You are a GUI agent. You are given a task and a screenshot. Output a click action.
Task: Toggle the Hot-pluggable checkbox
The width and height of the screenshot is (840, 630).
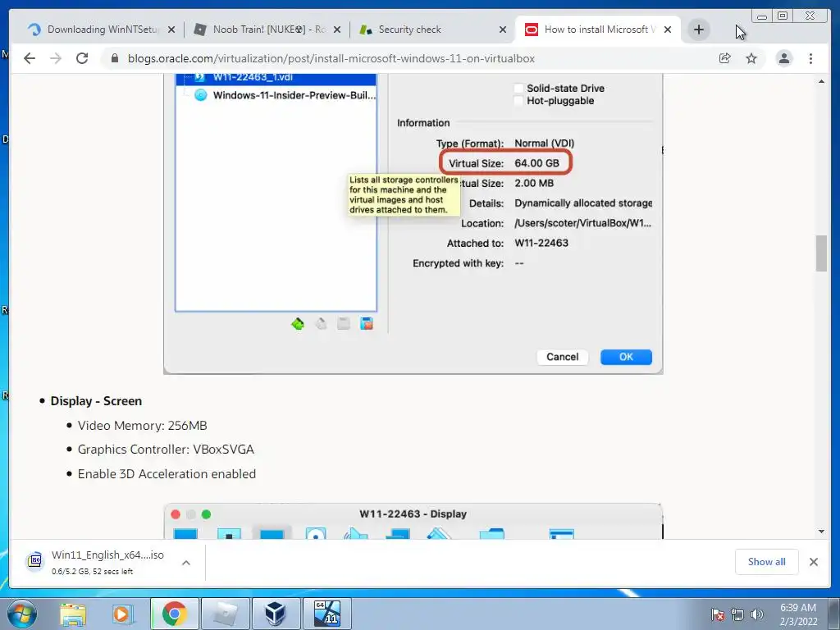click(518, 101)
